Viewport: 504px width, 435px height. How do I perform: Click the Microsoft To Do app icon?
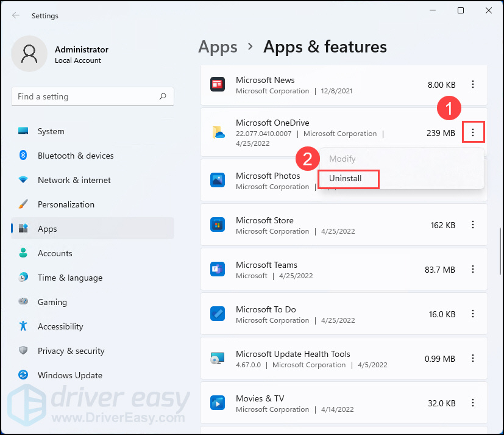(x=218, y=314)
